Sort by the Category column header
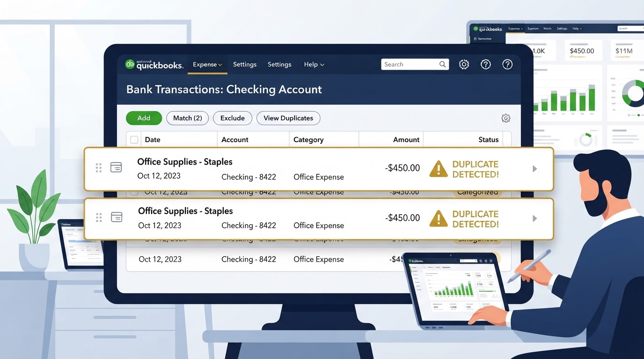The image size is (644, 359). [308, 140]
